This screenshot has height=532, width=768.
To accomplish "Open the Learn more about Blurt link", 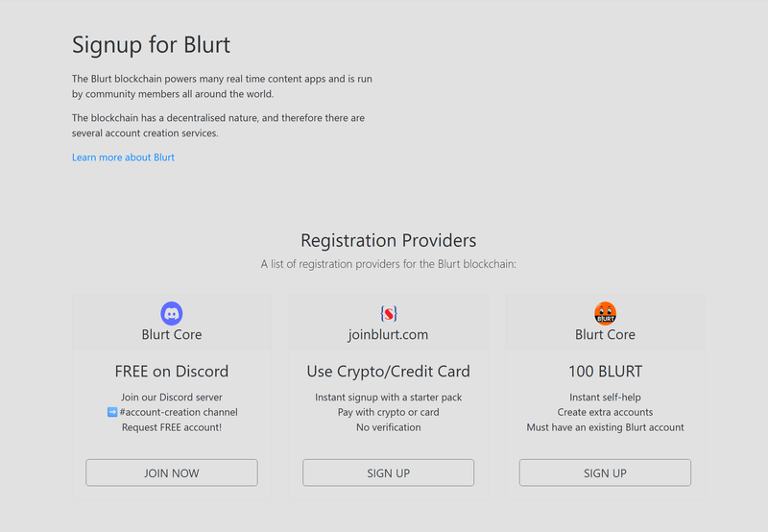I will 123,157.
